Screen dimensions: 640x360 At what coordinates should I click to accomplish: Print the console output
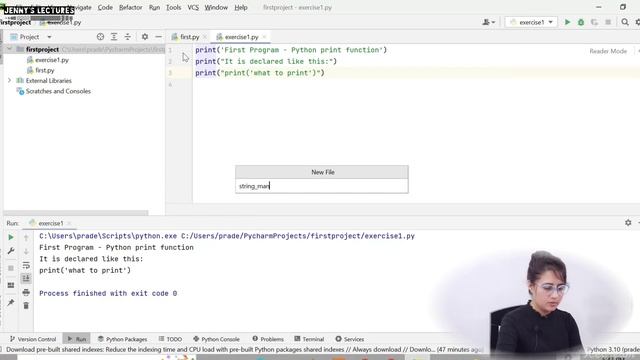tap(26, 292)
